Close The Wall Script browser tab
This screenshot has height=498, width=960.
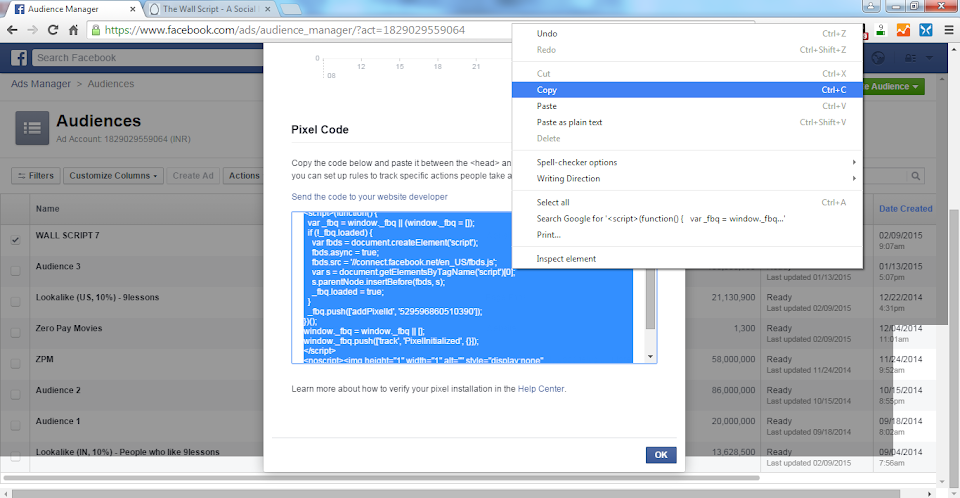(x=268, y=9)
